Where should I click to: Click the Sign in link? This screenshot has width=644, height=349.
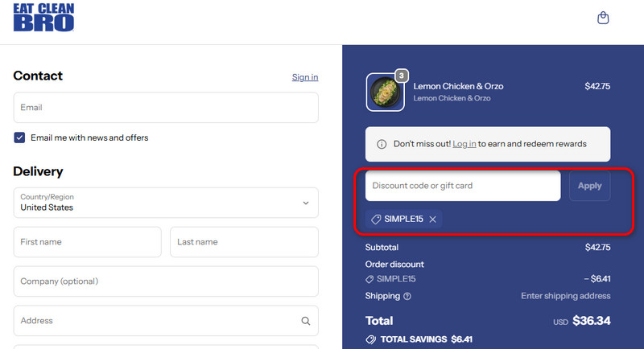click(305, 77)
